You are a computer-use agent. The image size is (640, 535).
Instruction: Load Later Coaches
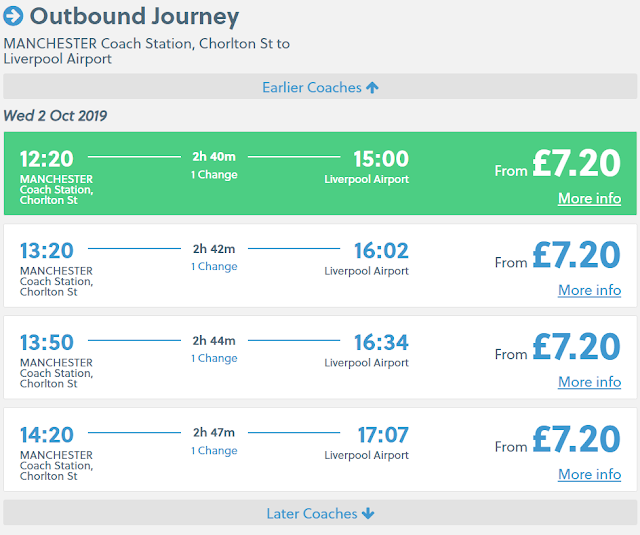click(311, 513)
